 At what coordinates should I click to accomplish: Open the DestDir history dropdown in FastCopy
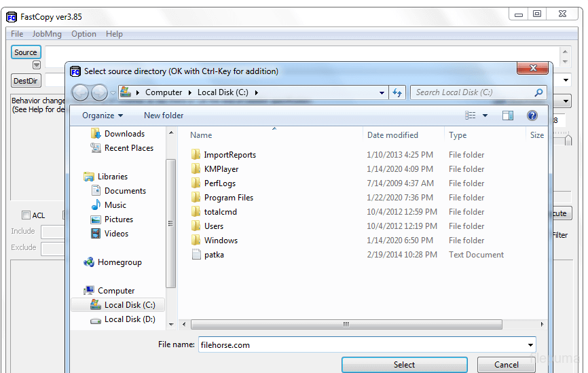[566, 80]
